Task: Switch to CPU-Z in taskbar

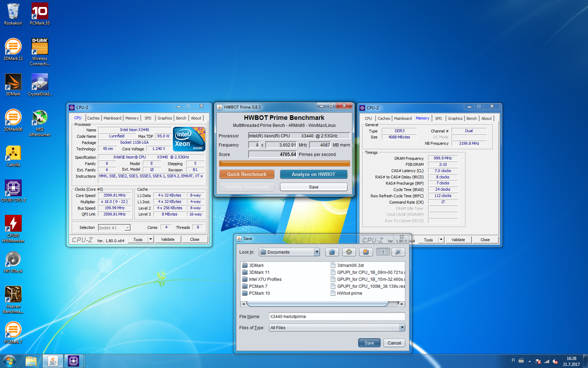Action: (73, 361)
